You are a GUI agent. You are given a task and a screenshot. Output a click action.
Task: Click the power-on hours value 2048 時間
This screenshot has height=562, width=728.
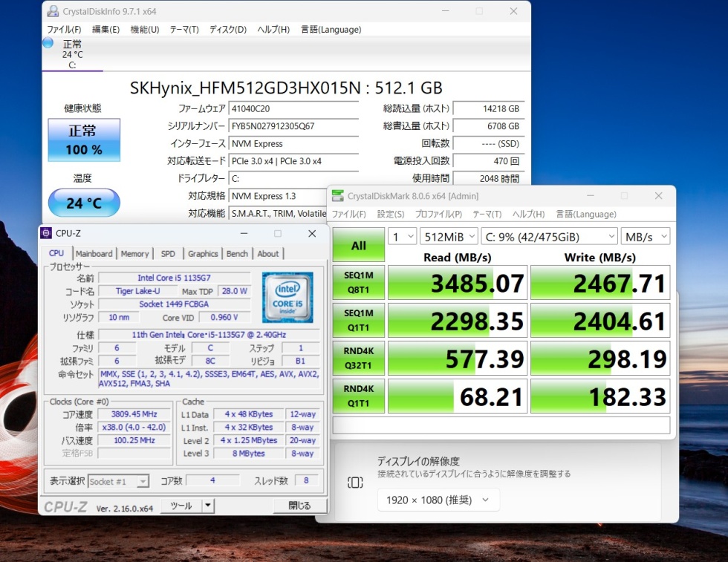click(x=489, y=179)
